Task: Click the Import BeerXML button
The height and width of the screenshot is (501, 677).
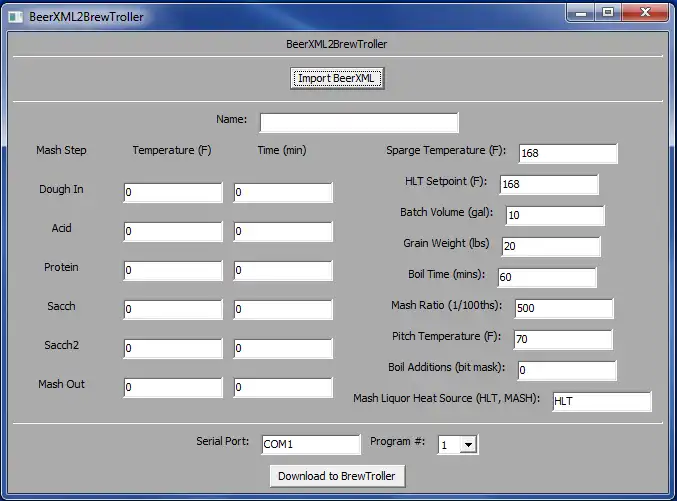Action: coord(337,78)
